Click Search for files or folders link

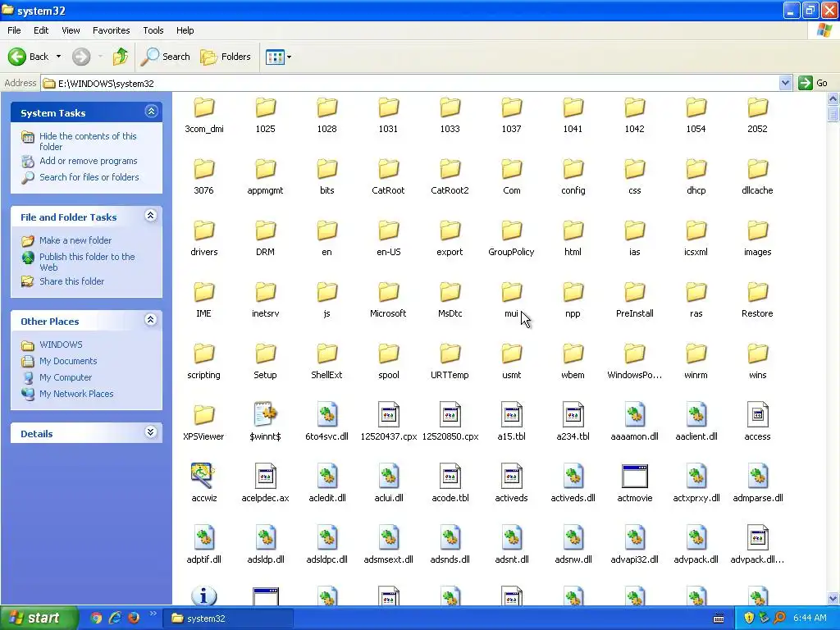(x=89, y=177)
